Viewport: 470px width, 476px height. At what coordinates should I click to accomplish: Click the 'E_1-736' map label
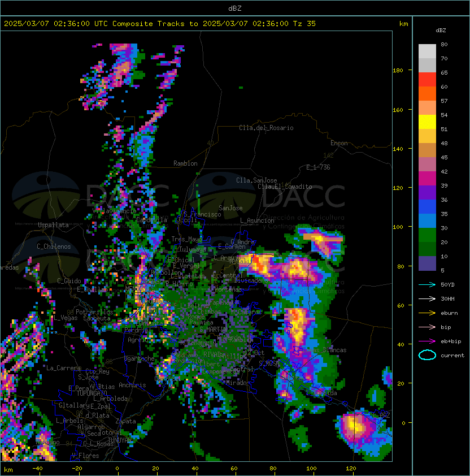pyautogui.click(x=318, y=167)
